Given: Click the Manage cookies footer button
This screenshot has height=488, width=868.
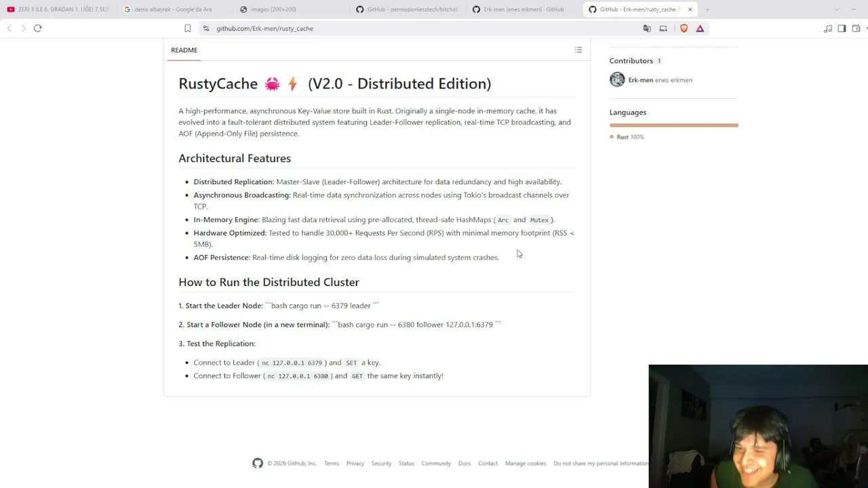Looking at the screenshot, I should (x=526, y=464).
